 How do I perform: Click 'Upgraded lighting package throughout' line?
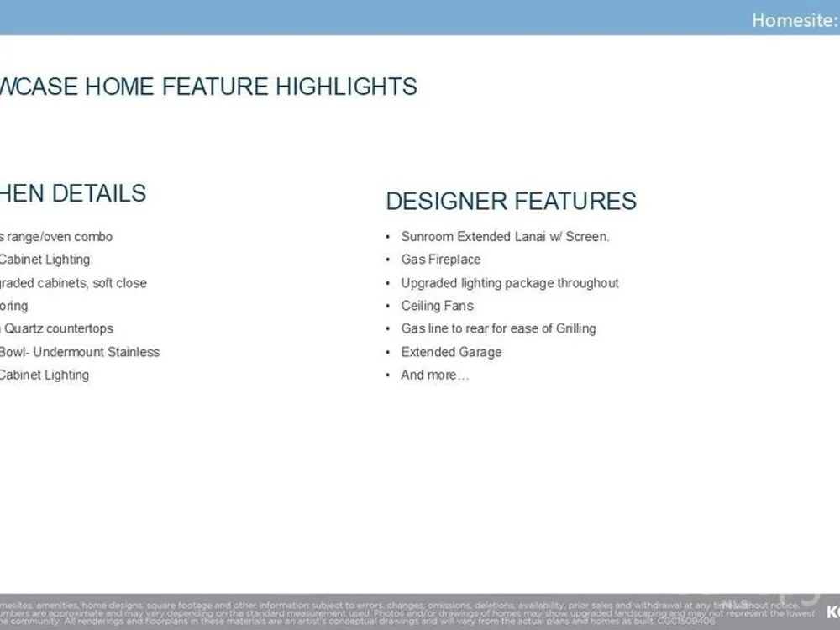(510, 283)
